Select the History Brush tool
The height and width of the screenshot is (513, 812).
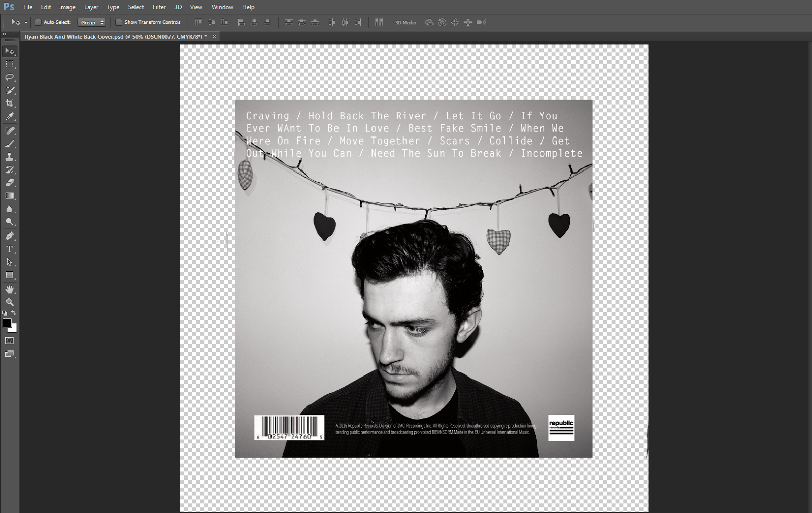tap(10, 169)
